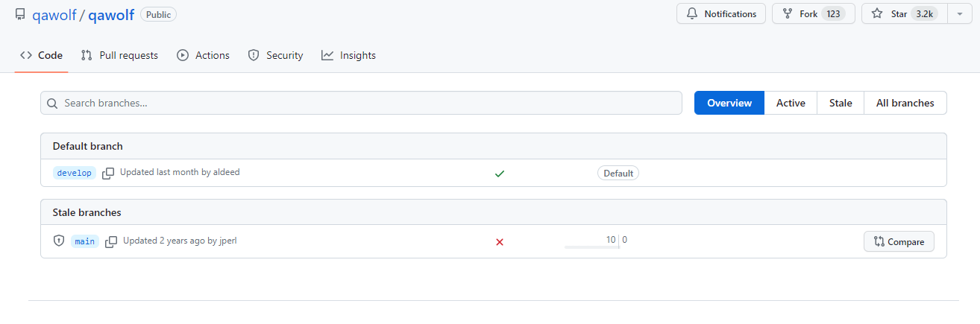Screen dimensions: 980x324
Task: Fork the qawolf repository
Action: (813, 13)
